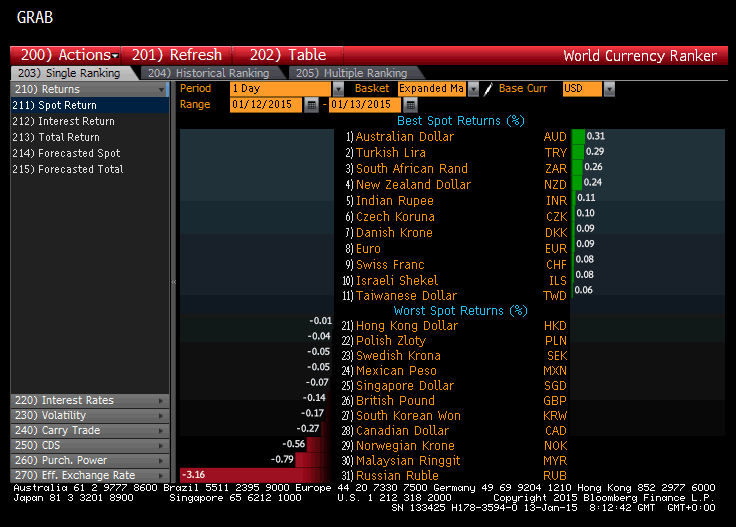Open 7) Danish Krone row
Screen dimensions: 736x527
456,233
